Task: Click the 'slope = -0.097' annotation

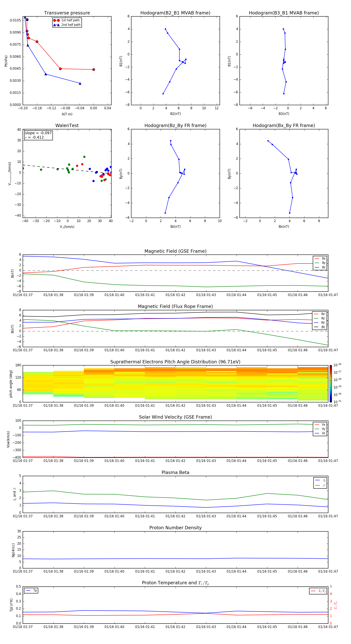Action: (38, 133)
